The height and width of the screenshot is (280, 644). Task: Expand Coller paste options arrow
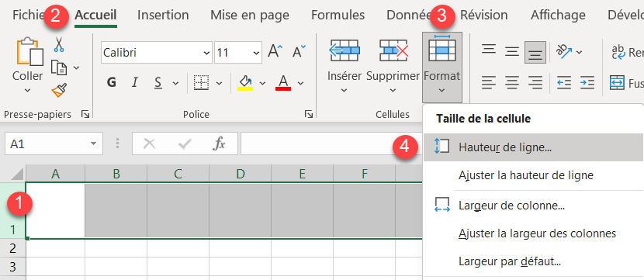(x=27, y=90)
